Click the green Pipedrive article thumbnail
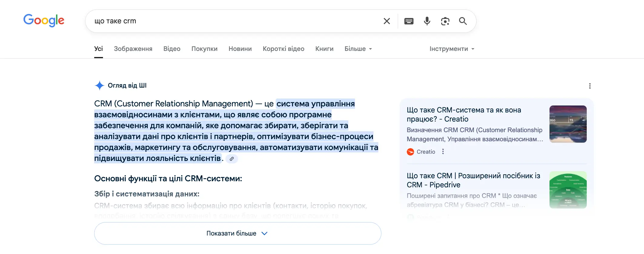The height and width of the screenshot is (254, 644). click(568, 190)
